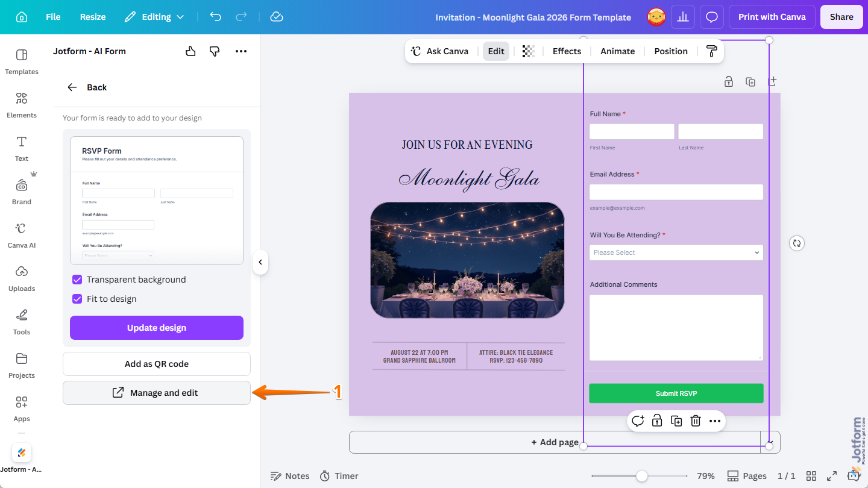Open the Pages view button
The height and width of the screenshot is (488, 868).
tap(747, 476)
